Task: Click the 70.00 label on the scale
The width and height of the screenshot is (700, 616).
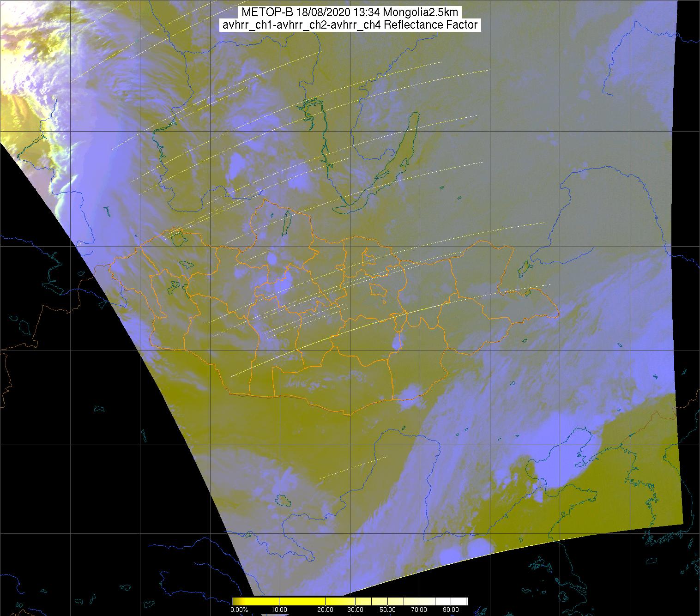Action: 419,610
